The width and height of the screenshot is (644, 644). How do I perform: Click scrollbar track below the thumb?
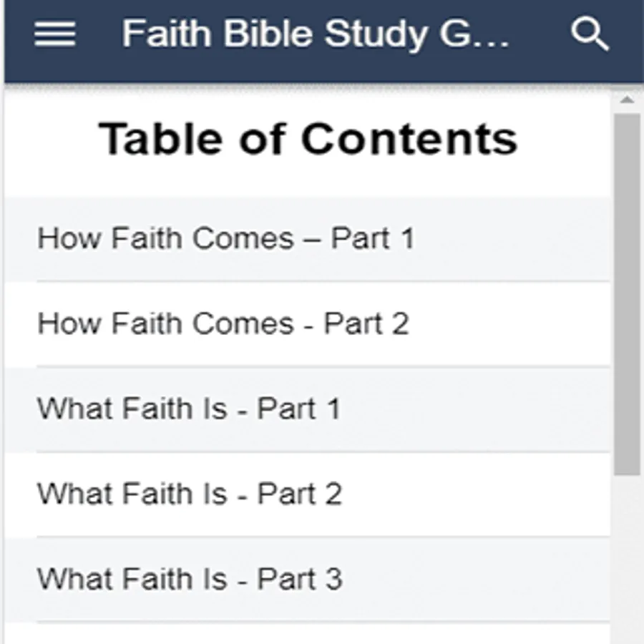(x=627, y=559)
